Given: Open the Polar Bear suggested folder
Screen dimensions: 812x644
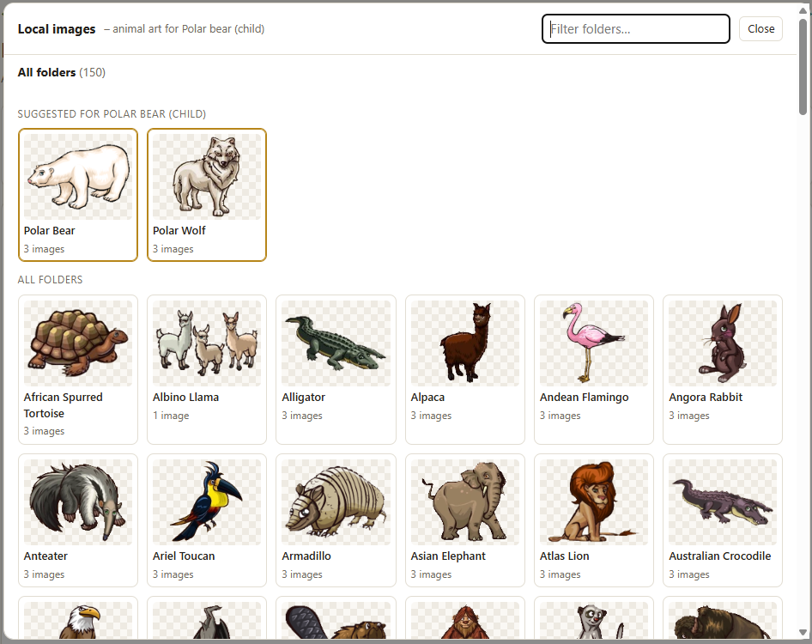Looking at the screenshot, I should click(77, 195).
